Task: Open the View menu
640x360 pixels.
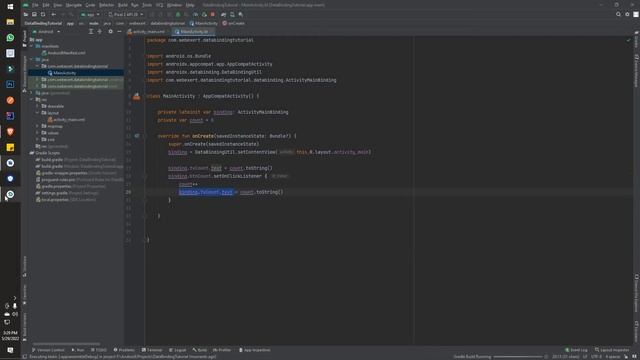Action: 58,5
